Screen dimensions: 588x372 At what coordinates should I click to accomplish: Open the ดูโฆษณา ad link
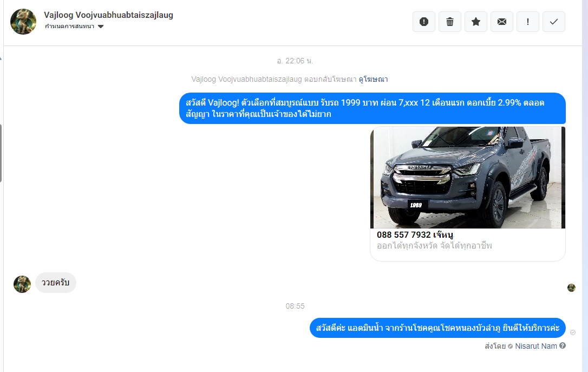(373, 79)
